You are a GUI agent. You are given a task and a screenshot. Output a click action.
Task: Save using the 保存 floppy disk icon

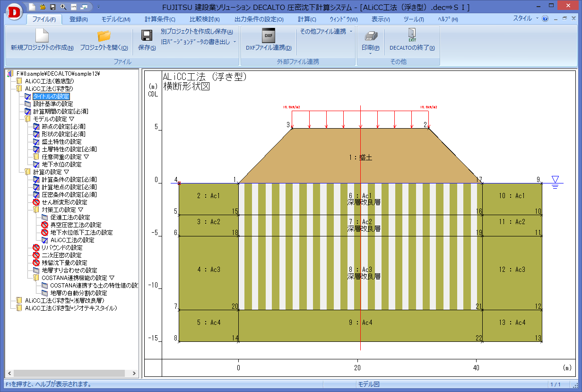click(x=147, y=36)
